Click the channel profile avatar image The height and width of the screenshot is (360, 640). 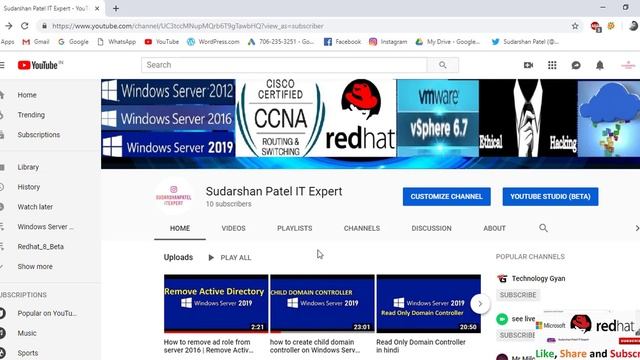click(173, 196)
